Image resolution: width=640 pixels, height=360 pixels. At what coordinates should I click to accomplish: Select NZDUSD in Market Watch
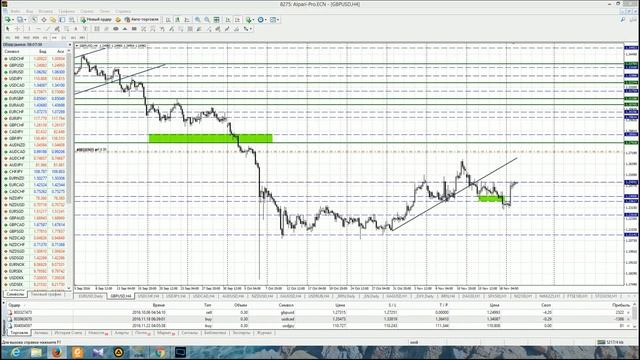coord(16,205)
